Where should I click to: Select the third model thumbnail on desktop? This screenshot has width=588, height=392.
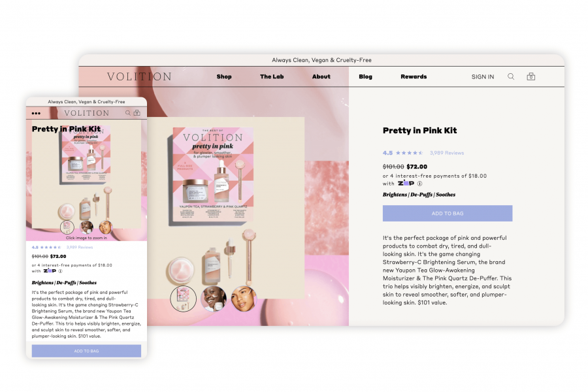pyautogui.click(x=244, y=299)
